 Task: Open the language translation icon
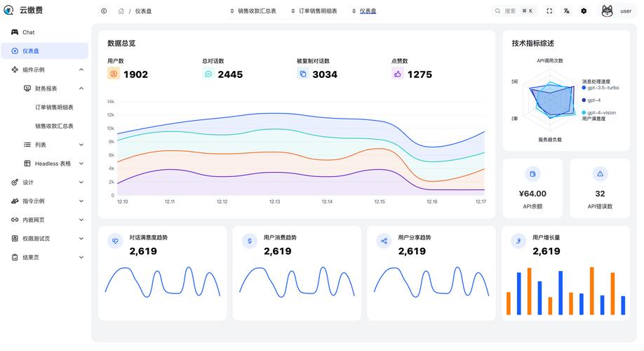[x=566, y=11]
